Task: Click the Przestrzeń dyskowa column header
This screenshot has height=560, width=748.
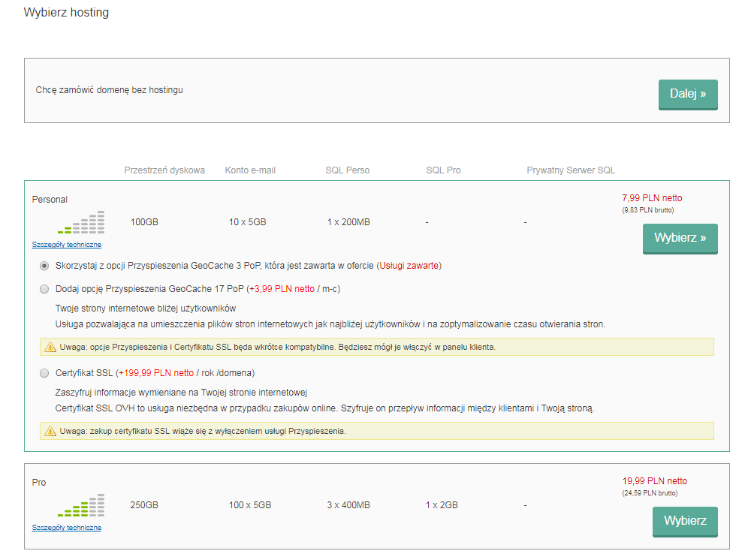Action: pos(164,170)
